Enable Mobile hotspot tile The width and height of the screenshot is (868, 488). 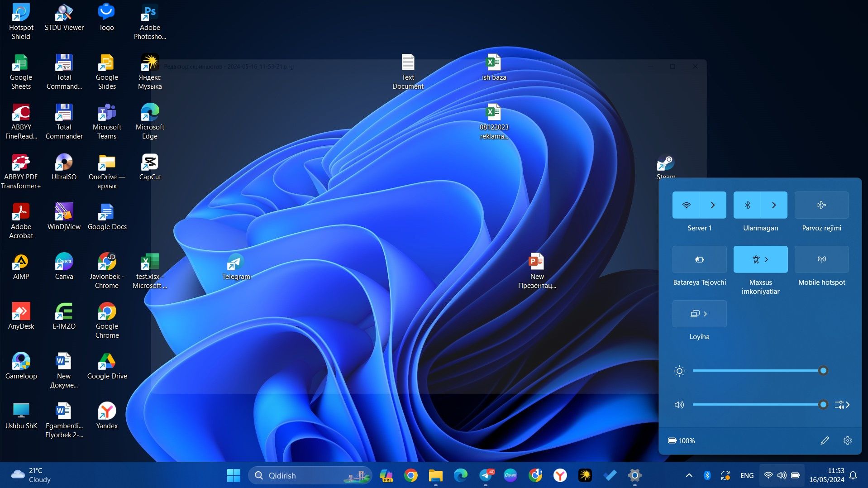pyautogui.click(x=821, y=259)
